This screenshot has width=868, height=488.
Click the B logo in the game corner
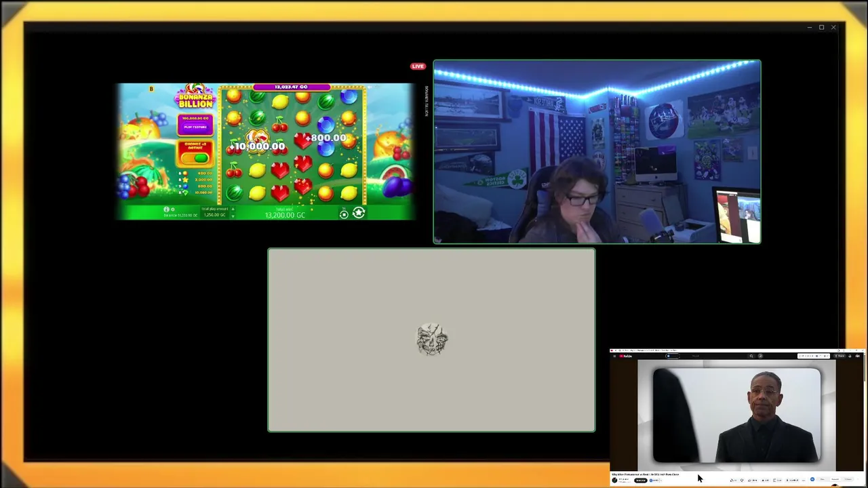tap(151, 89)
